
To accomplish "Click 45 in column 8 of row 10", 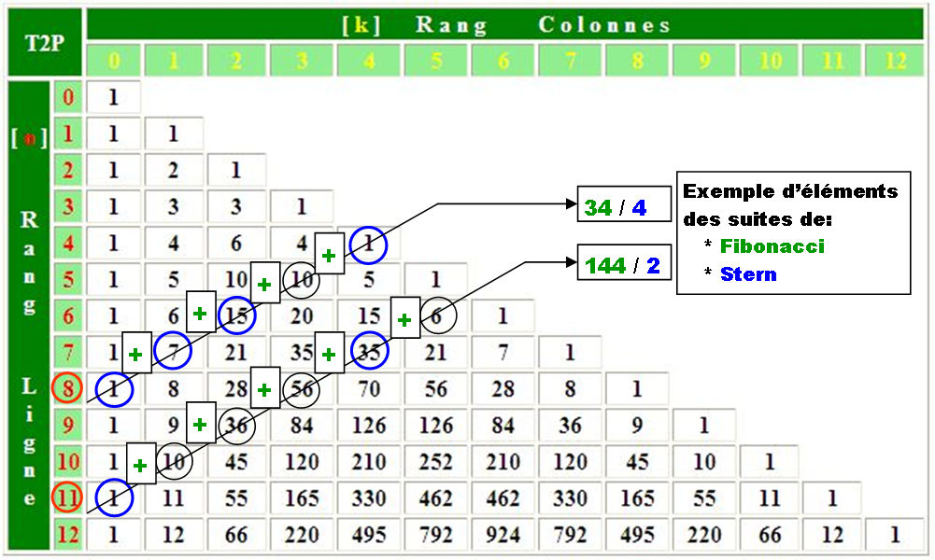I will [x=637, y=461].
